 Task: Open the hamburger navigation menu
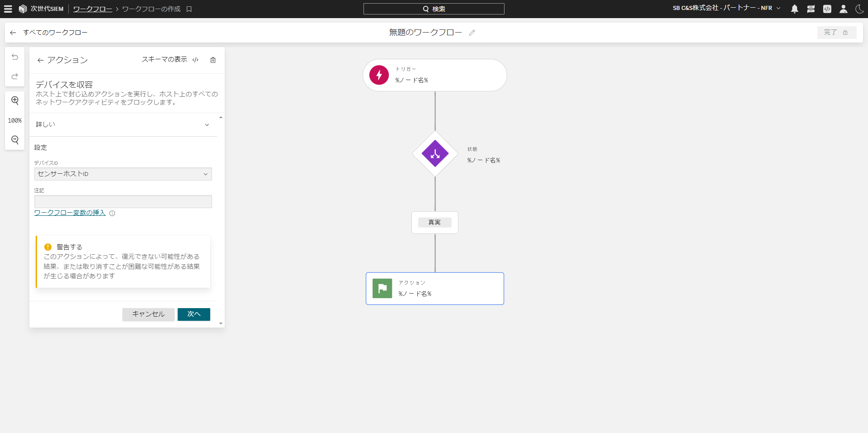pyautogui.click(x=8, y=9)
